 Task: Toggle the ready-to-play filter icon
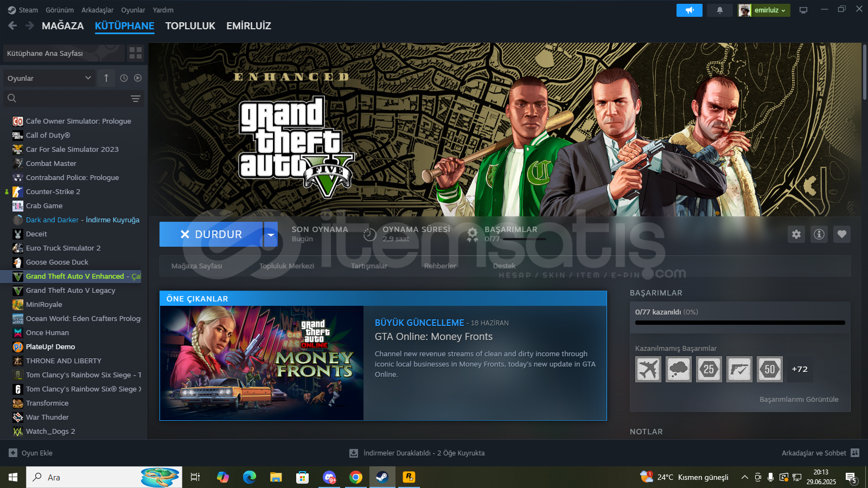point(138,78)
